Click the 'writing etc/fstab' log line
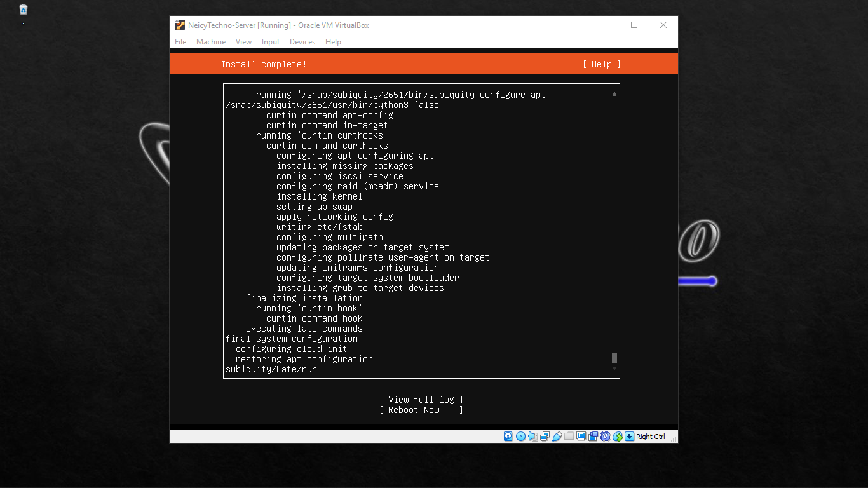This screenshot has height=488, width=868. point(320,227)
